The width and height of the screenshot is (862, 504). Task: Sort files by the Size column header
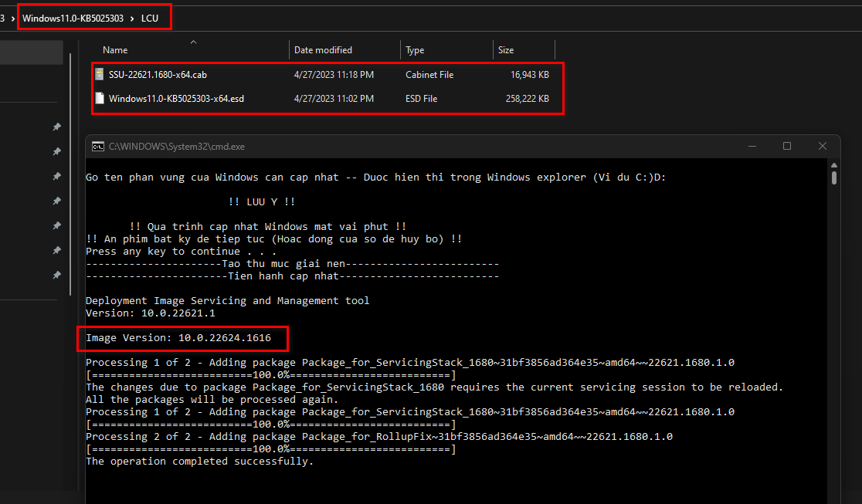(x=506, y=50)
